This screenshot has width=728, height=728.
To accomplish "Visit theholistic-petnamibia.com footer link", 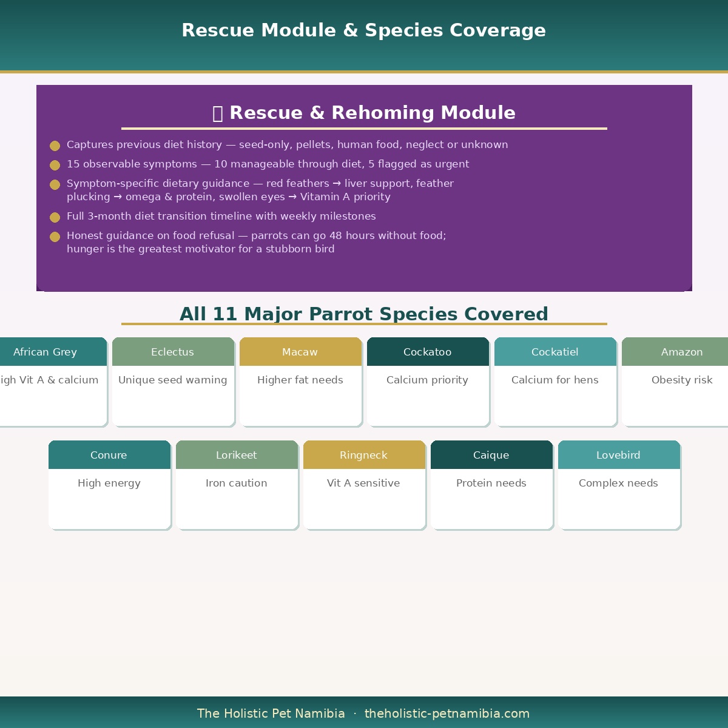I will (x=447, y=714).
